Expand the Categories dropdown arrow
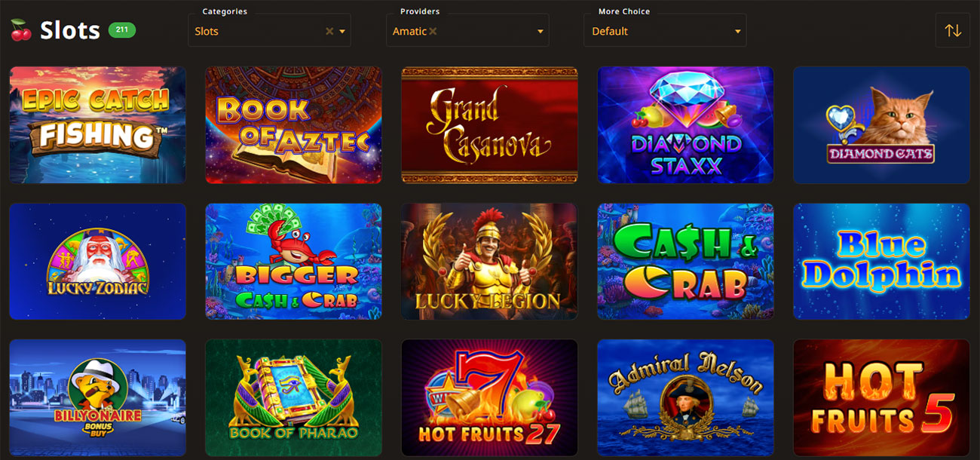Viewport: 980px width, 460px height. pyautogui.click(x=342, y=32)
